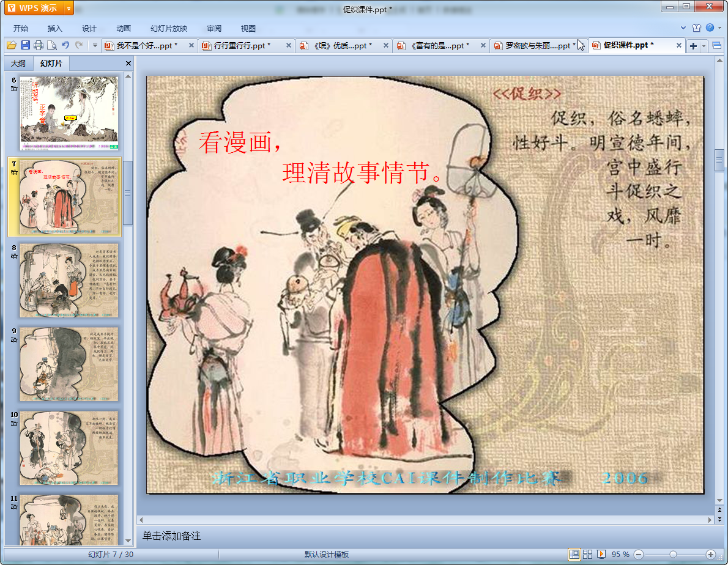Select slide 9 thumbnail

pos(69,364)
